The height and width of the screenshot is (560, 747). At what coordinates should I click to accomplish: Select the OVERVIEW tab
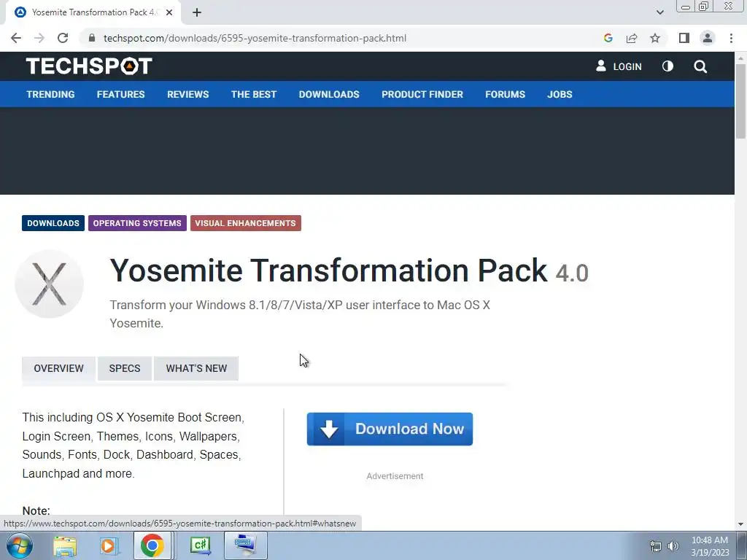[x=58, y=368]
